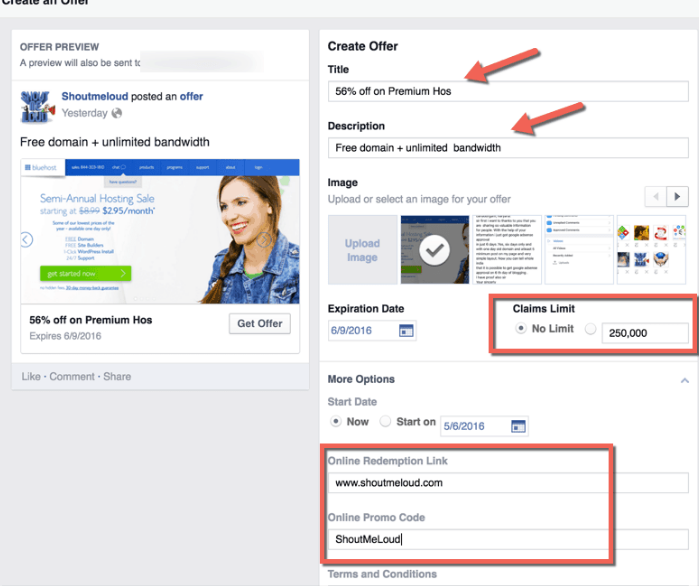
Task: Select the checked Bluehost image thumbnail
Action: point(434,250)
